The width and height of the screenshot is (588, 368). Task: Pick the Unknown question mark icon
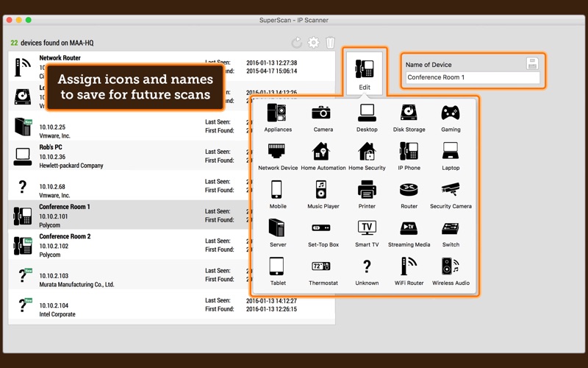tap(367, 266)
